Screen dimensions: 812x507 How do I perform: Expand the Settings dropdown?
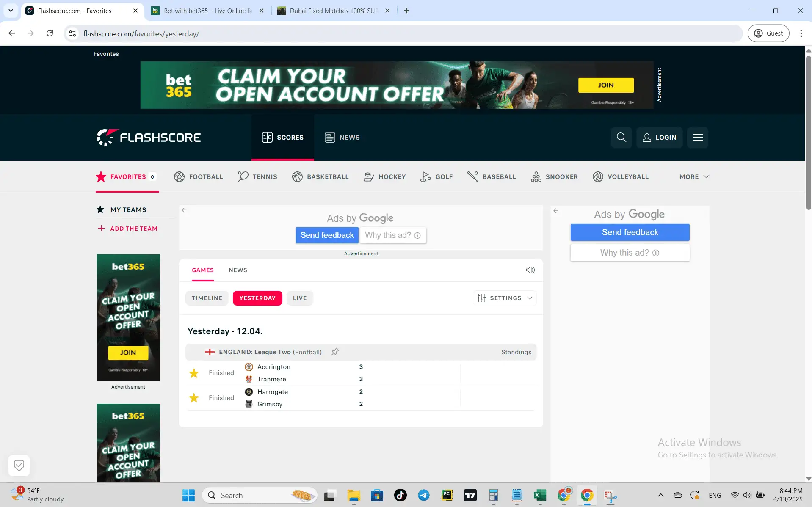pyautogui.click(x=505, y=298)
